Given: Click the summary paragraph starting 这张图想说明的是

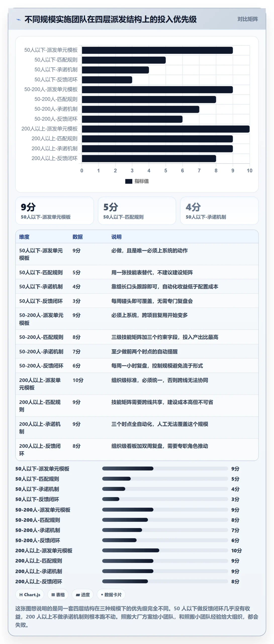Looking at the screenshot, I should coord(137,617).
